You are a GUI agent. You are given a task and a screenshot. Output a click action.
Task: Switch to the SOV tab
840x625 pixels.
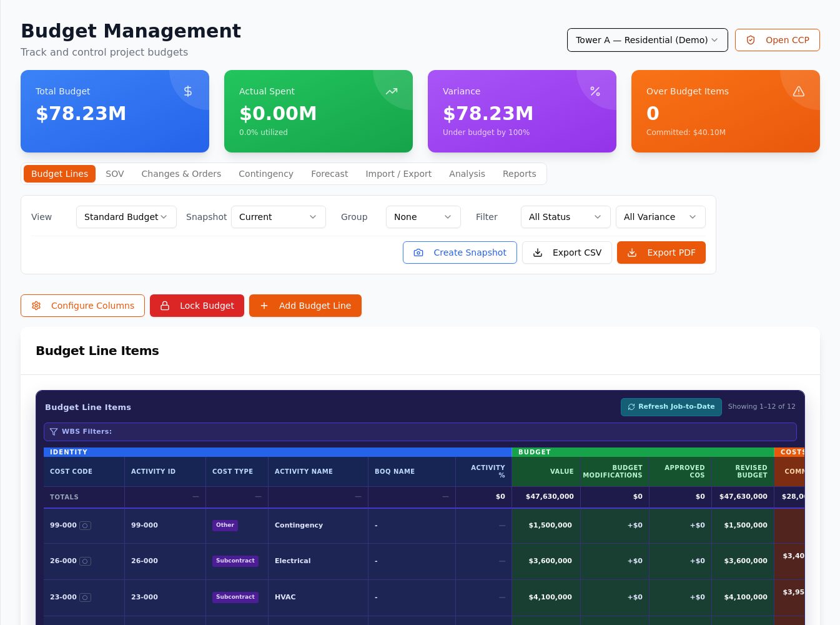pyautogui.click(x=115, y=174)
